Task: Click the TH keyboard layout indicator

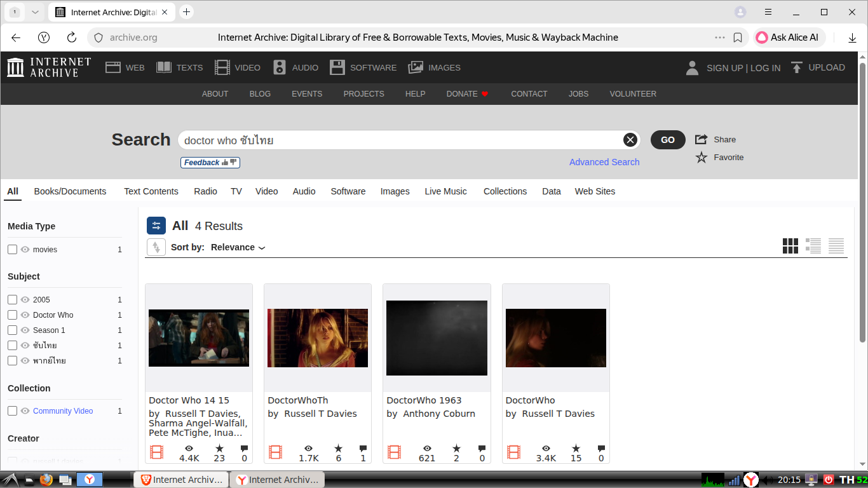Action: [846, 480]
